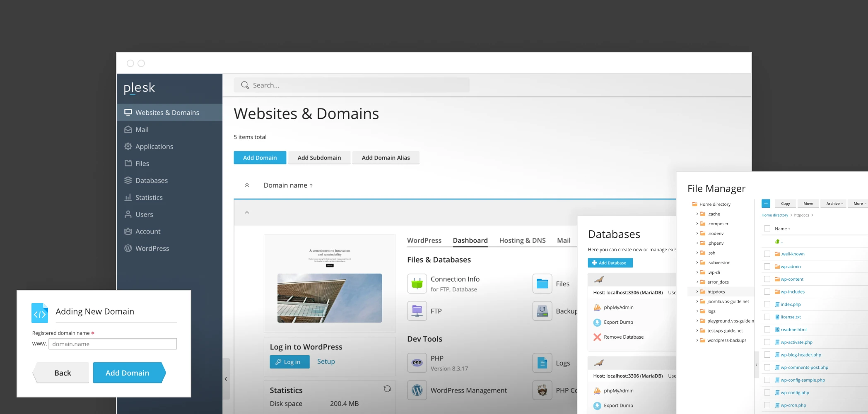Open Account in the sidebar
This screenshot has height=414, width=868.
click(x=169, y=231)
